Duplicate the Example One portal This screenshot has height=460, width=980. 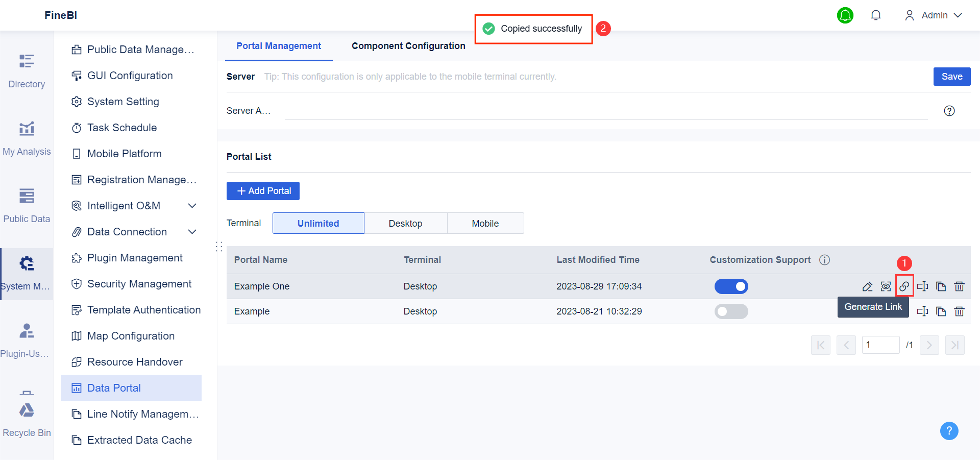tap(941, 286)
